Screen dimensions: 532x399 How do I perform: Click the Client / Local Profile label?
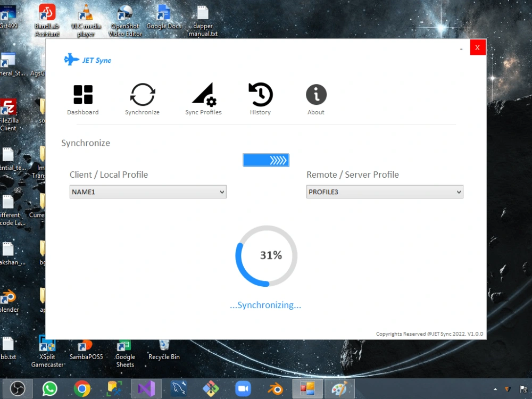click(109, 174)
